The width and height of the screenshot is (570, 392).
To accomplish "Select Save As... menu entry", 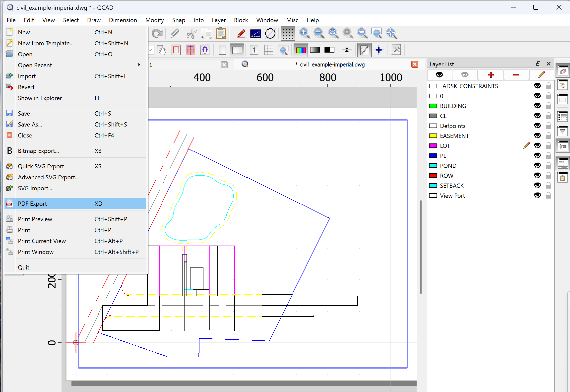I will pos(30,125).
